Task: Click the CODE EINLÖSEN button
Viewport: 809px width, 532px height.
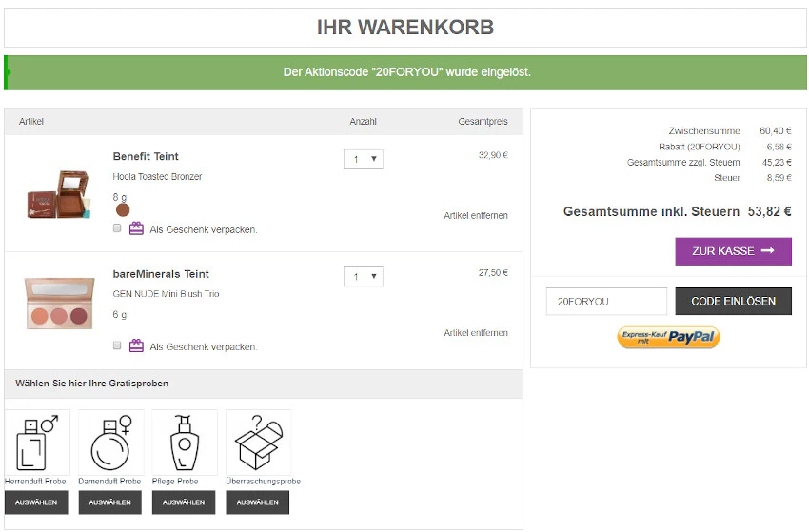Action: click(x=733, y=302)
